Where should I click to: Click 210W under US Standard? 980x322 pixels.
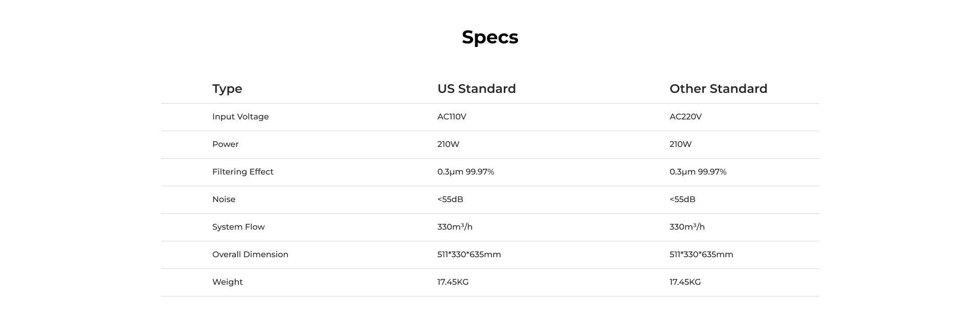(448, 144)
